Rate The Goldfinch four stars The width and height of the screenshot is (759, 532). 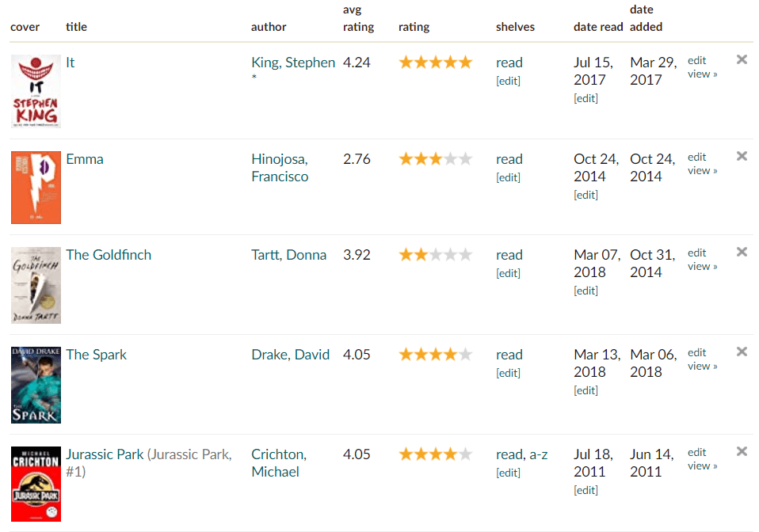click(450, 255)
